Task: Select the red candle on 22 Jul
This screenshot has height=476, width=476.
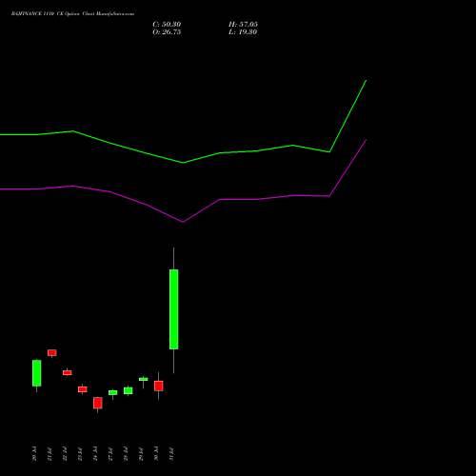Action: 68,373
